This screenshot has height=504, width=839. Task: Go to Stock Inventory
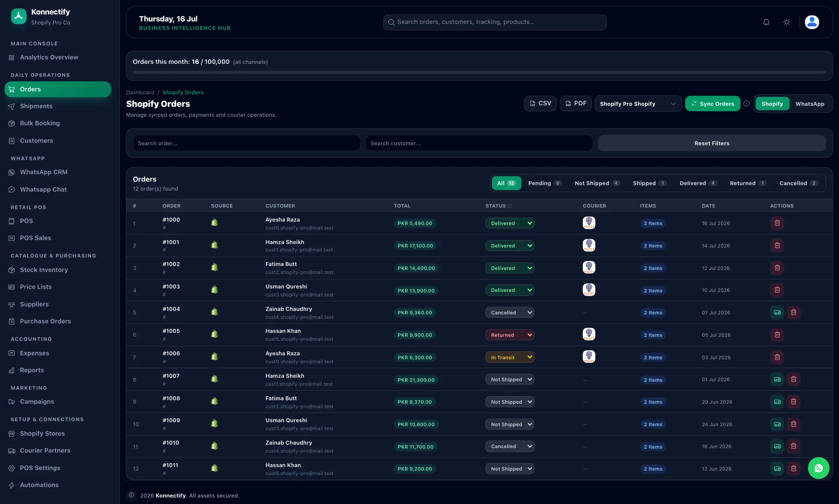(x=58, y=270)
